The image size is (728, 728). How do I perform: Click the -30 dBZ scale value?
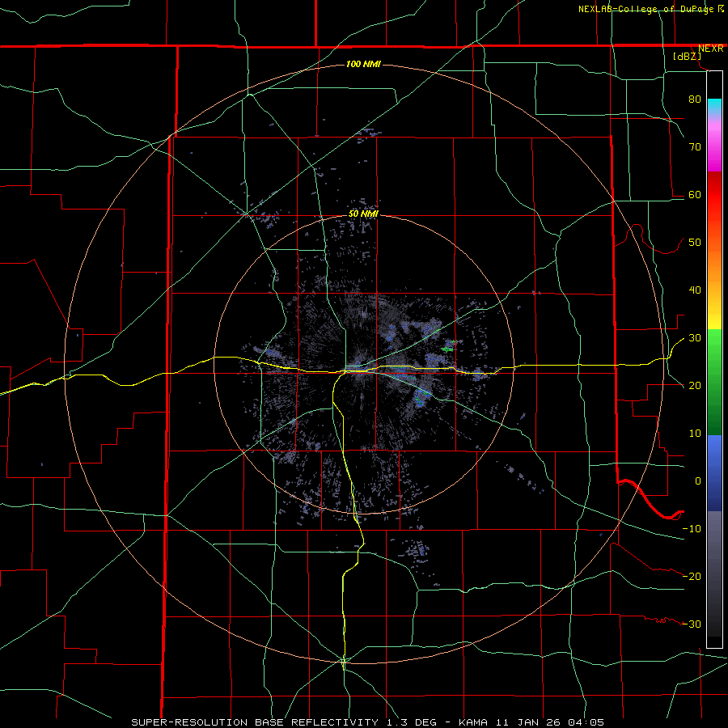tap(692, 624)
